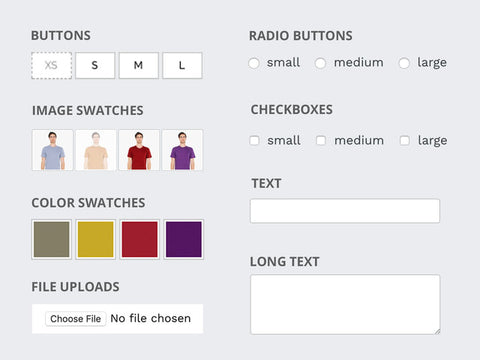Open the Choose File upload button
This screenshot has width=480, height=360.
tap(76, 319)
